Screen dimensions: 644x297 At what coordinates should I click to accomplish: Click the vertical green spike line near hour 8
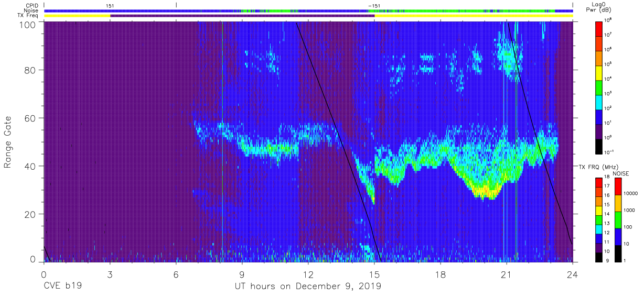pyautogui.click(x=222, y=141)
